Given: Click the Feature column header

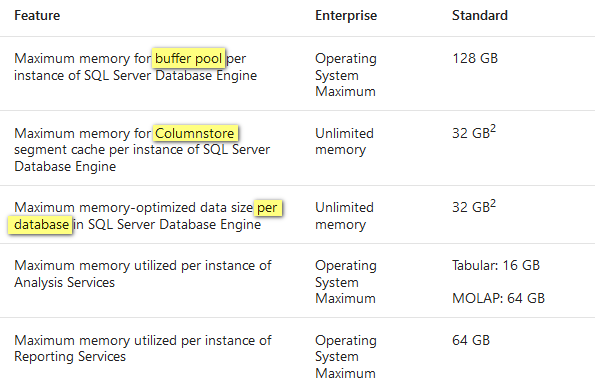Looking at the screenshot, I should click(37, 16).
